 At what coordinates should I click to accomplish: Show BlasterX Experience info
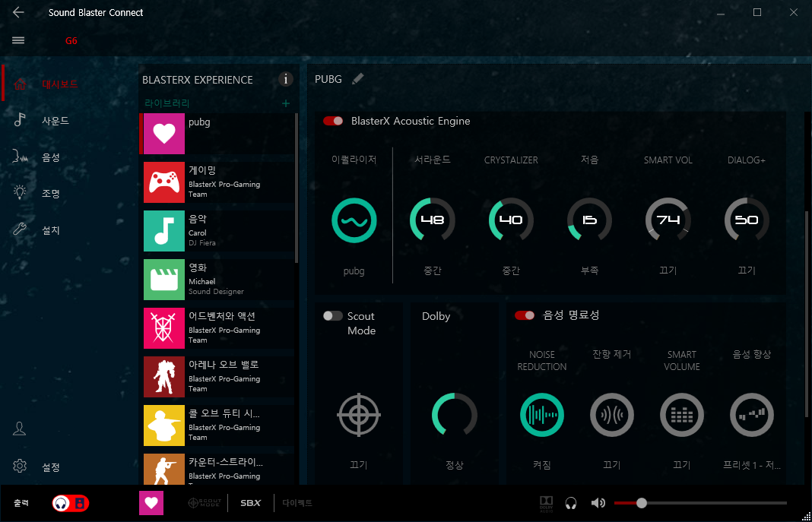click(x=285, y=79)
